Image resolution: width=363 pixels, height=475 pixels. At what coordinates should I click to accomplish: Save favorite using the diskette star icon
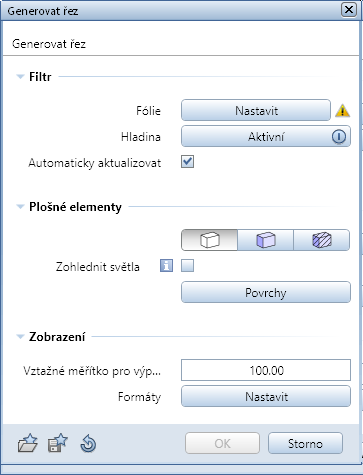58,443
